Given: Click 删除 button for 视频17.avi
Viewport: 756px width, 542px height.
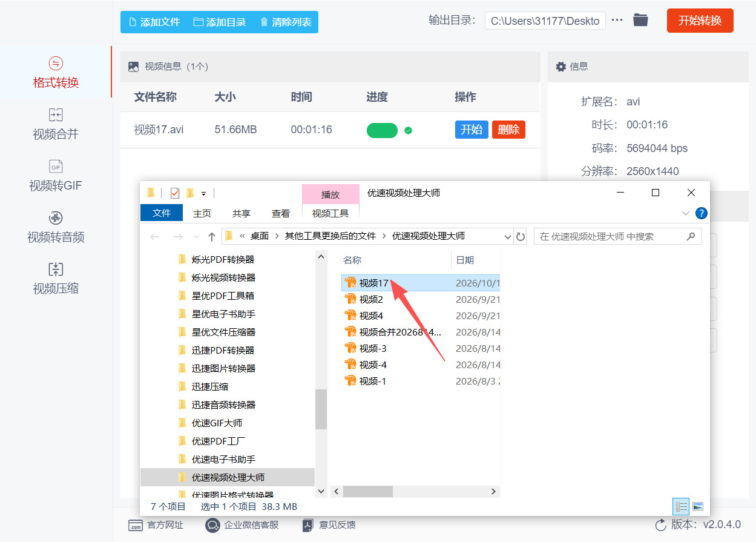Looking at the screenshot, I should (508, 130).
